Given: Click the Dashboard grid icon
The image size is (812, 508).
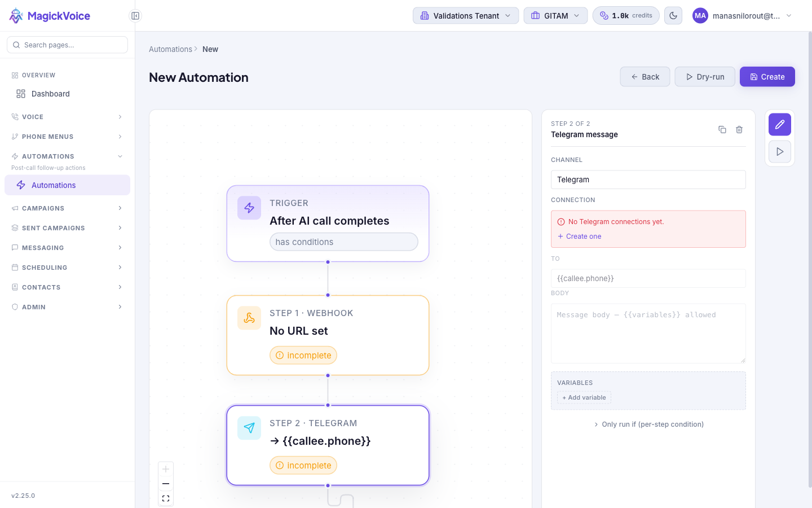Looking at the screenshot, I should click(21, 94).
